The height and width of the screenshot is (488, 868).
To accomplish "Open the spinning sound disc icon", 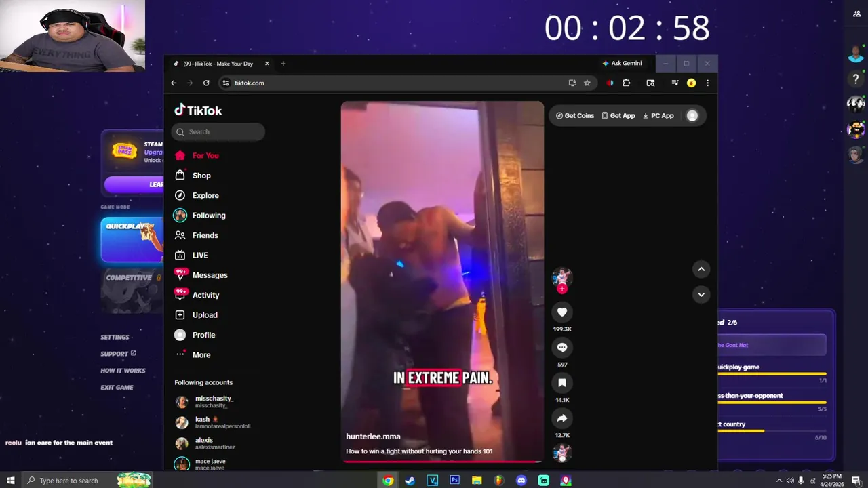I will pos(562,453).
